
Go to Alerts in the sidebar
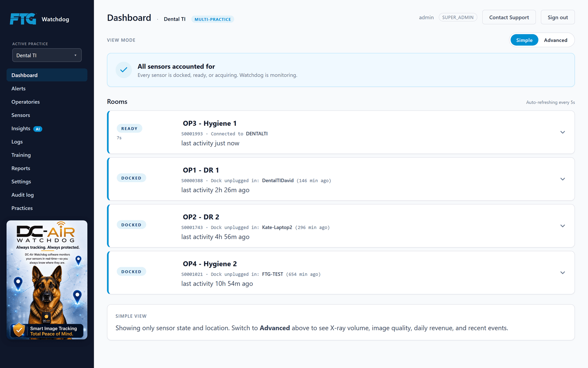47,88
